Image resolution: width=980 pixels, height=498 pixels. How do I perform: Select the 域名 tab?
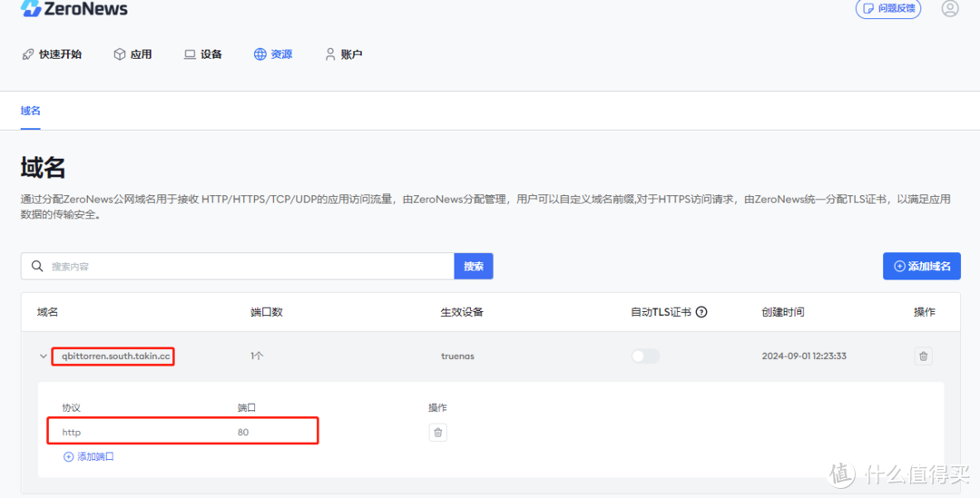pyautogui.click(x=30, y=111)
